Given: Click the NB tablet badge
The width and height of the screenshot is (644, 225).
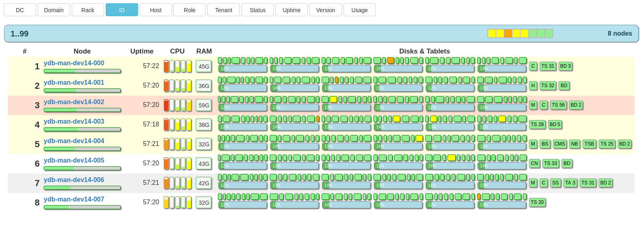Looking at the screenshot, I should 574,144.
